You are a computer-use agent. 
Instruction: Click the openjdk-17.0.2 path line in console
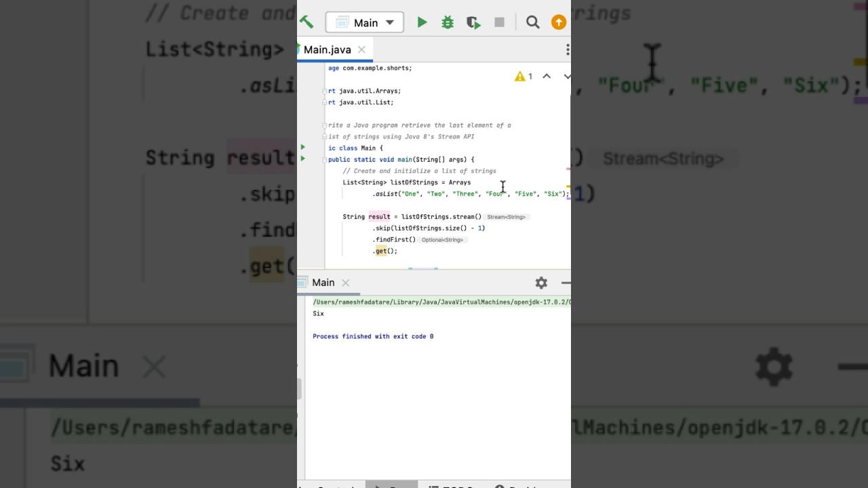tap(441, 302)
